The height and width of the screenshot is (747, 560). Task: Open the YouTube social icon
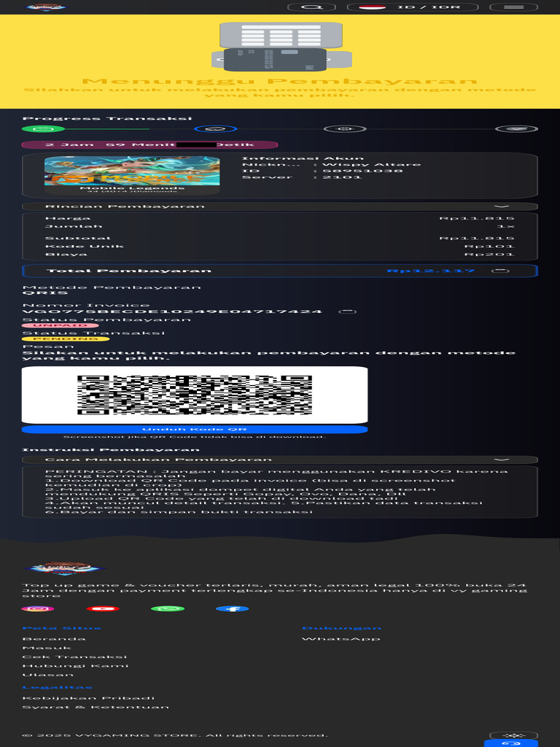tap(102, 608)
